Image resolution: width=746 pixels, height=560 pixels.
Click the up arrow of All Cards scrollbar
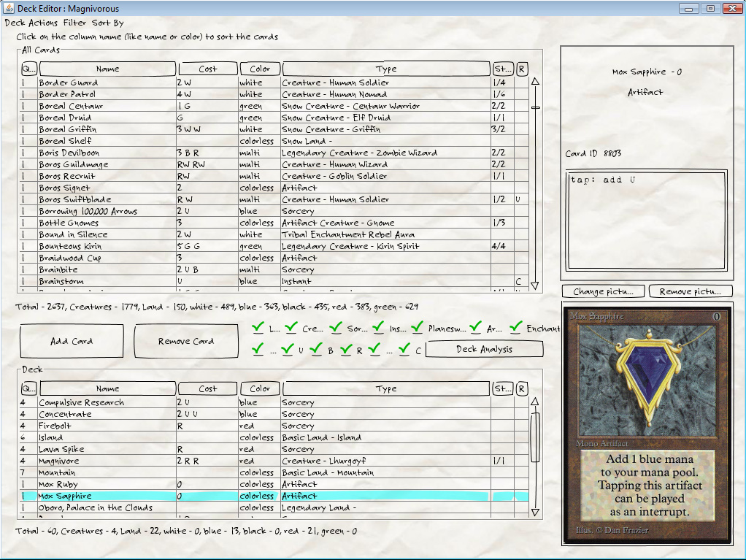(535, 83)
